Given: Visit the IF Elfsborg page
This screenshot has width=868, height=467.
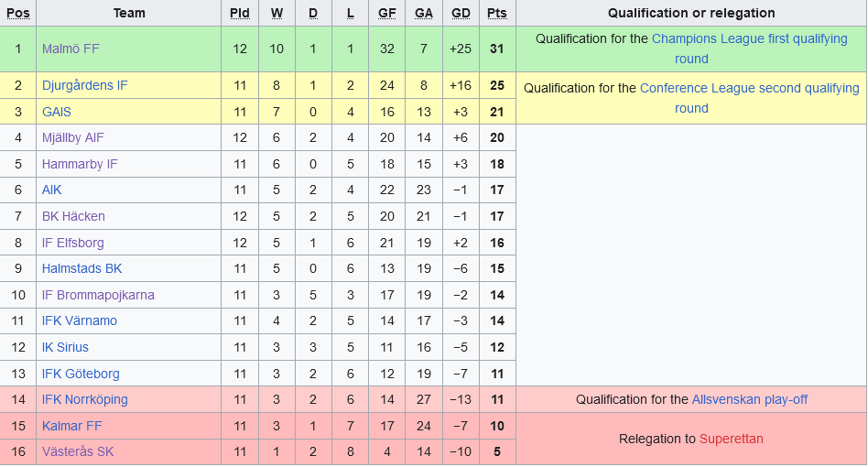Looking at the screenshot, I should (72, 243).
